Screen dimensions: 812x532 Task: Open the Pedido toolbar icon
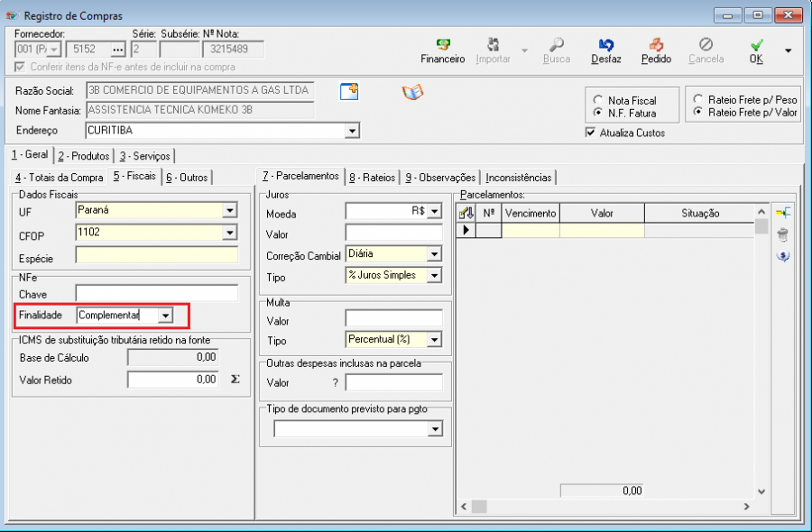coord(656,45)
